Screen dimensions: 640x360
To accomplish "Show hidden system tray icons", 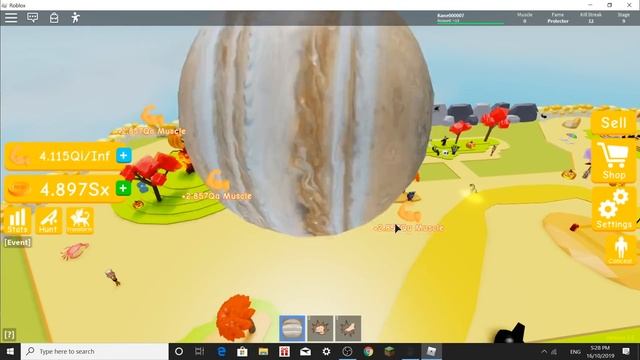I will [x=544, y=351].
